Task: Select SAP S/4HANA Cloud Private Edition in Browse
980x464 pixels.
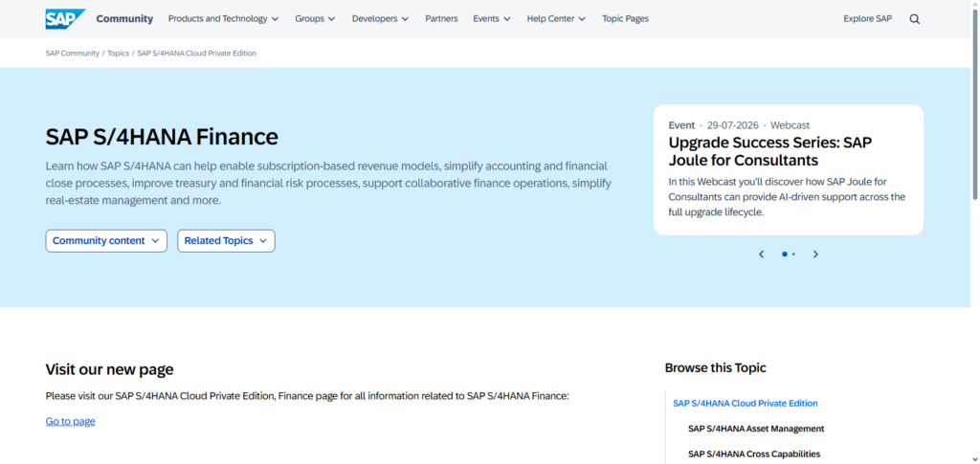Action: tap(745, 404)
